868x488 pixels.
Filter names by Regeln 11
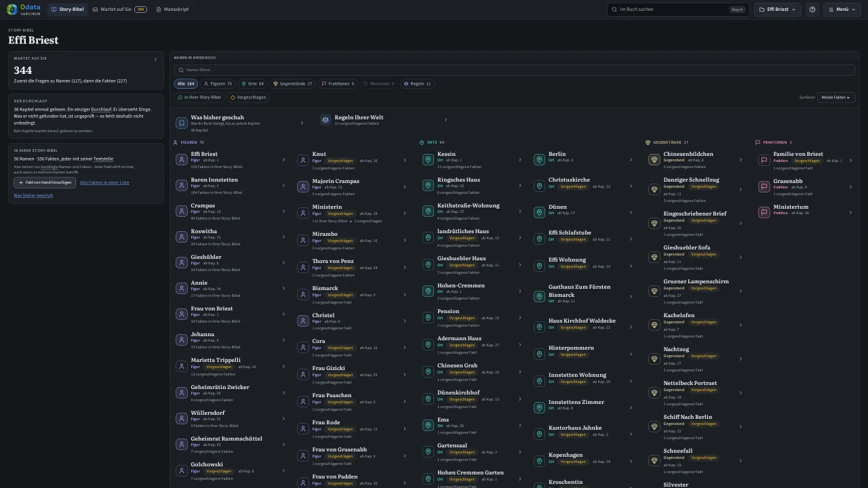tap(416, 84)
